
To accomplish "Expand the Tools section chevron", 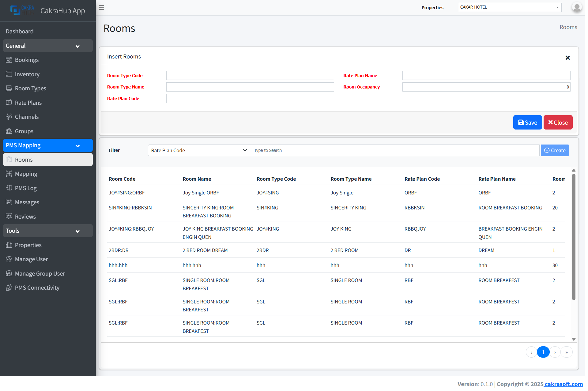I will pyautogui.click(x=77, y=231).
